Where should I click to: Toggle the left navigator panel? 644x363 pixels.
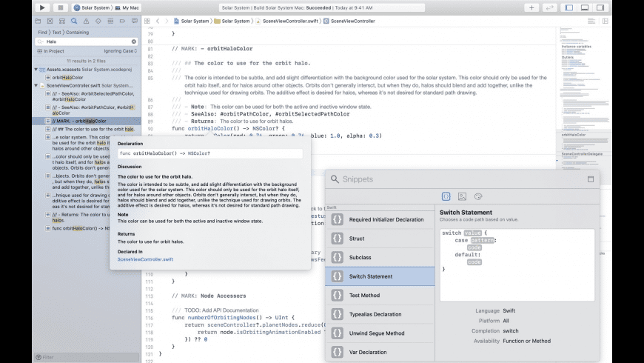click(568, 7)
